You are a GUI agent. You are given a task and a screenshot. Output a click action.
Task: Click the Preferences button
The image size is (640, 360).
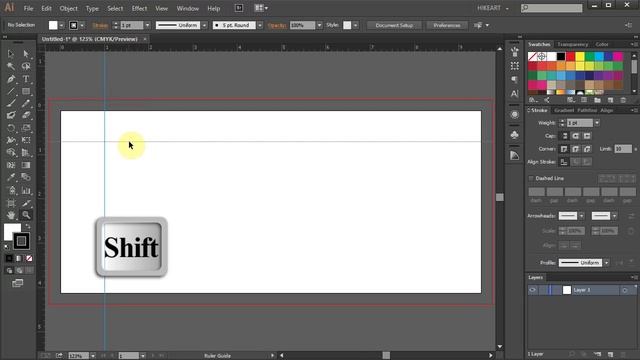[447, 25]
